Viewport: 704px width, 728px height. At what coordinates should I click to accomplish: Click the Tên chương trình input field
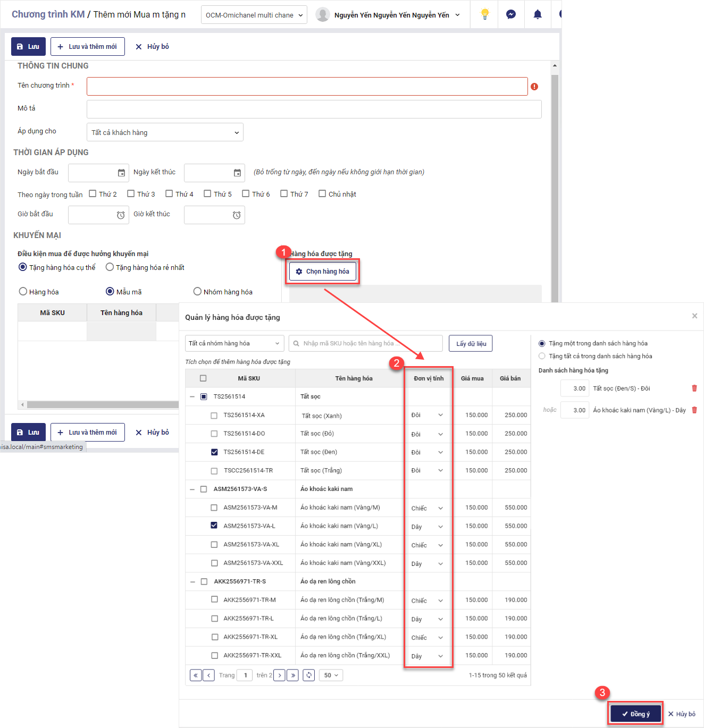(x=307, y=87)
